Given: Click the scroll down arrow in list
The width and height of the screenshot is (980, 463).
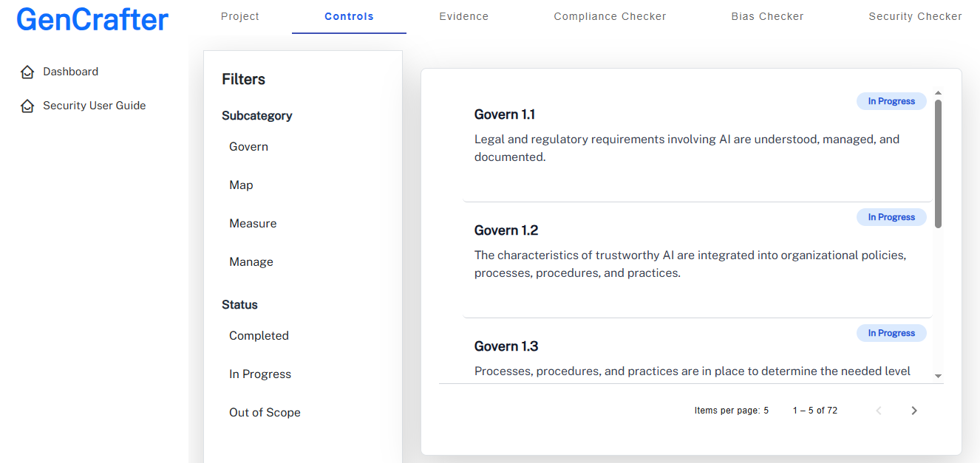Looking at the screenshot, I should point(938,376).
